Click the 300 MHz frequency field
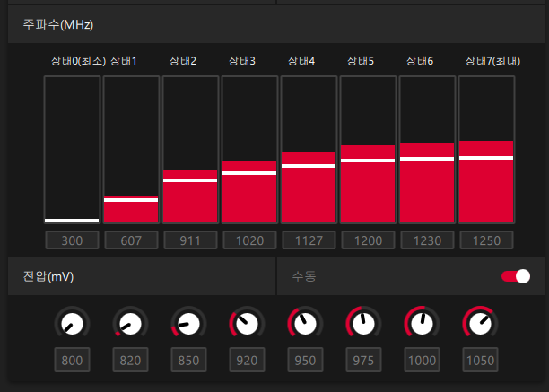549x392 pixels. 72,240
